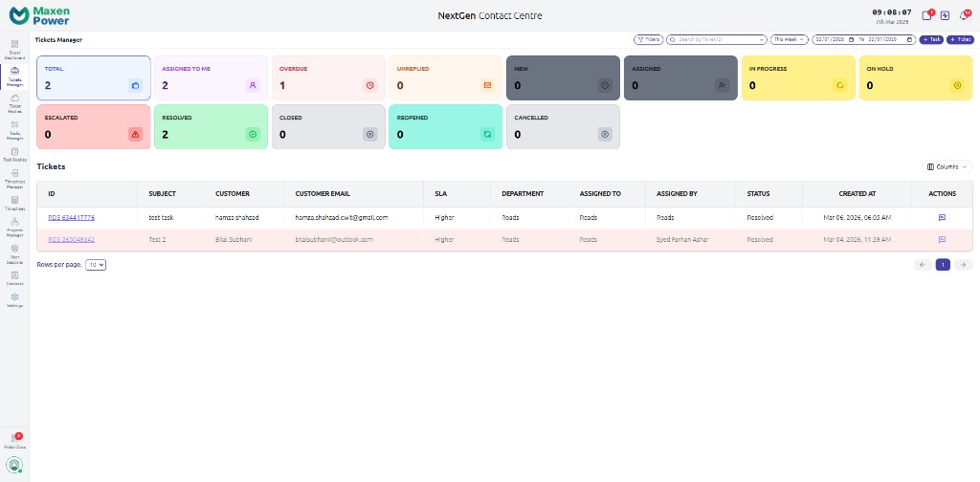Image resolution: width=980 pixels, height=482 pixels.
Task: Click the + Ticket button
Action: (959, 40)
